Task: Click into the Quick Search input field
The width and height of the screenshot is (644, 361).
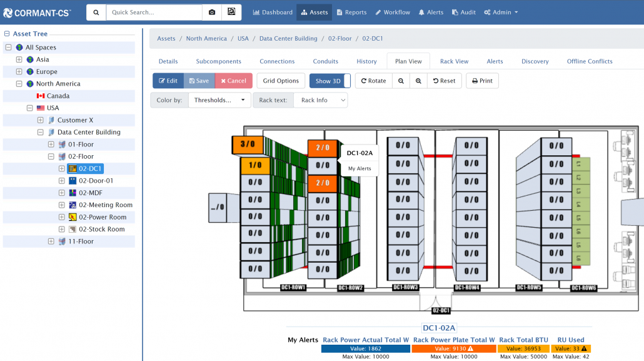Action: (154, 13)
